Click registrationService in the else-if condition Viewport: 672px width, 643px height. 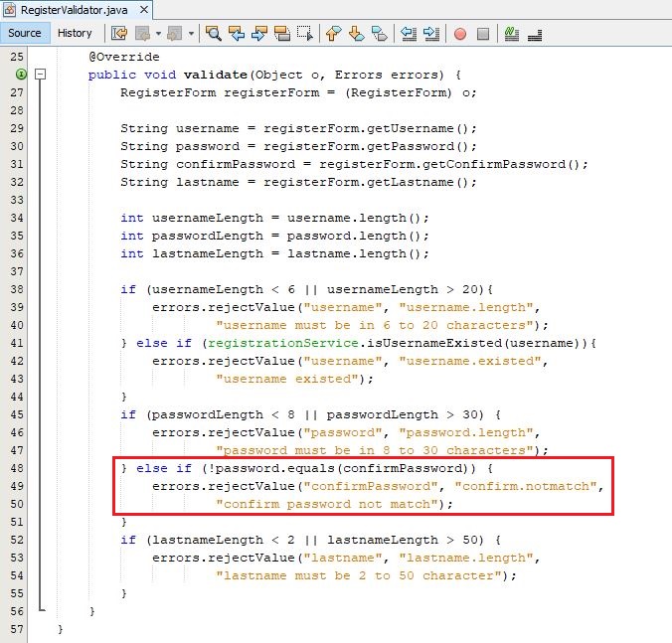tap(283, 343)
